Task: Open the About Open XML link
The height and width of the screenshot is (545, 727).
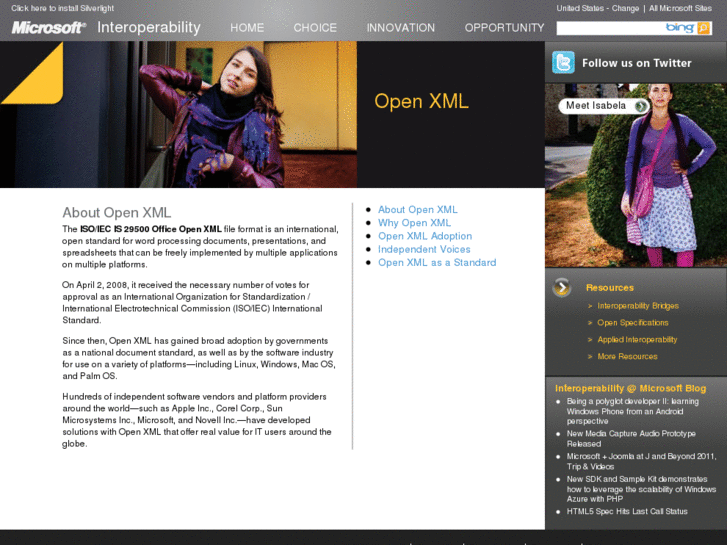Action: (x=418, y=210)
